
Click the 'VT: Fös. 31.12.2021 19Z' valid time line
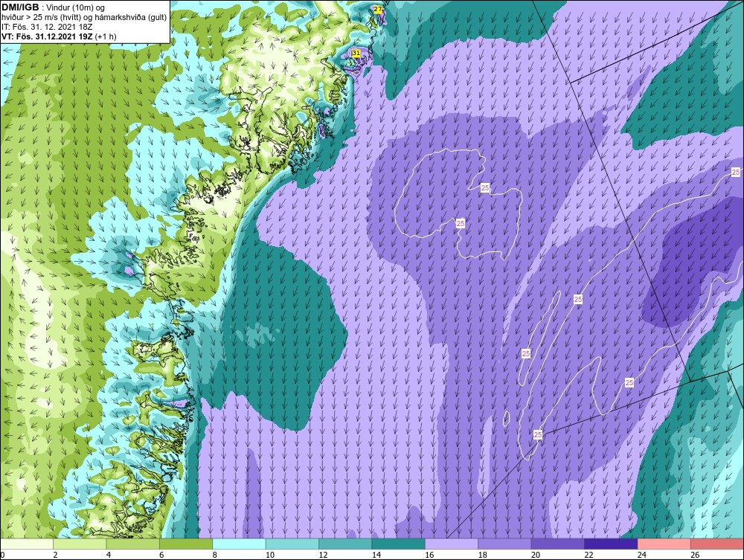48,36
